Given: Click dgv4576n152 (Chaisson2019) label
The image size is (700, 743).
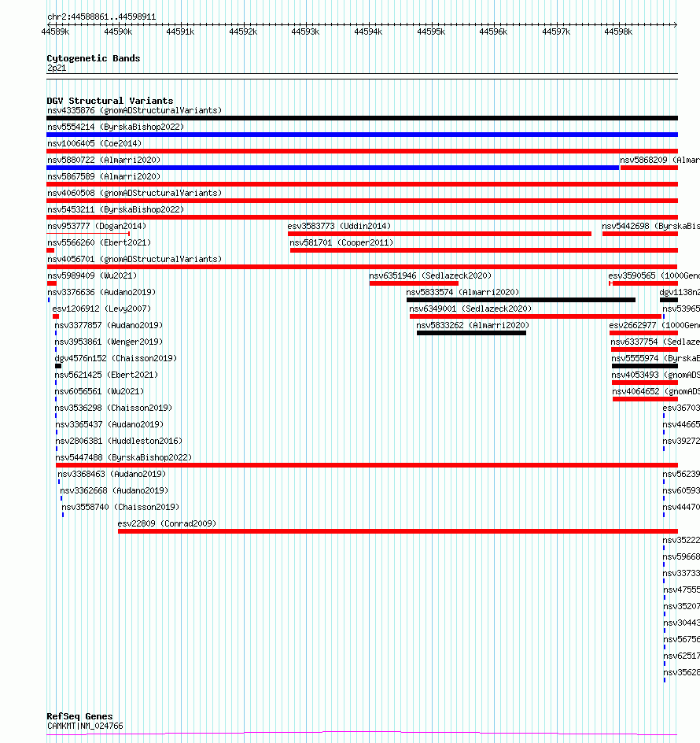Looking at the screenshot, I should 116,359.
